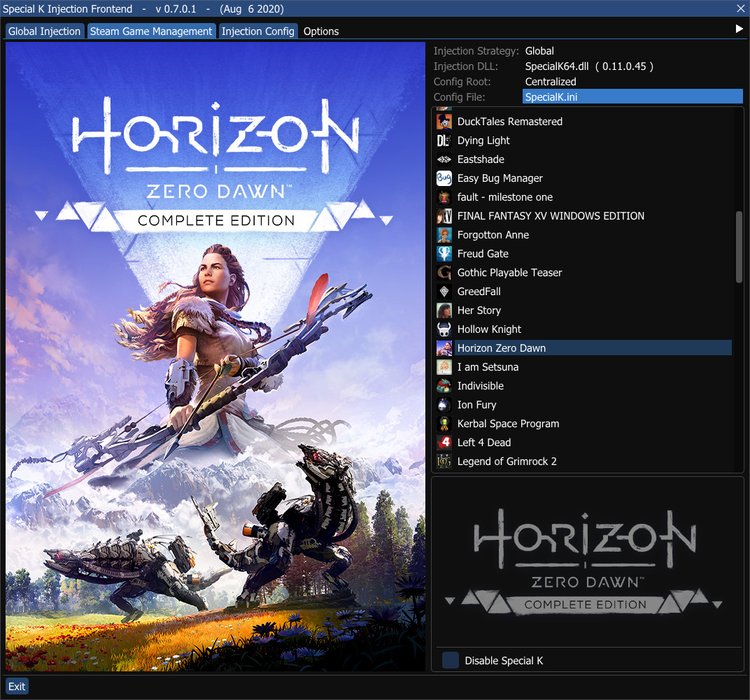This screenshot has height=700, width=750.
Task: Click the Indivisible game icon
Action: (444, 386)
